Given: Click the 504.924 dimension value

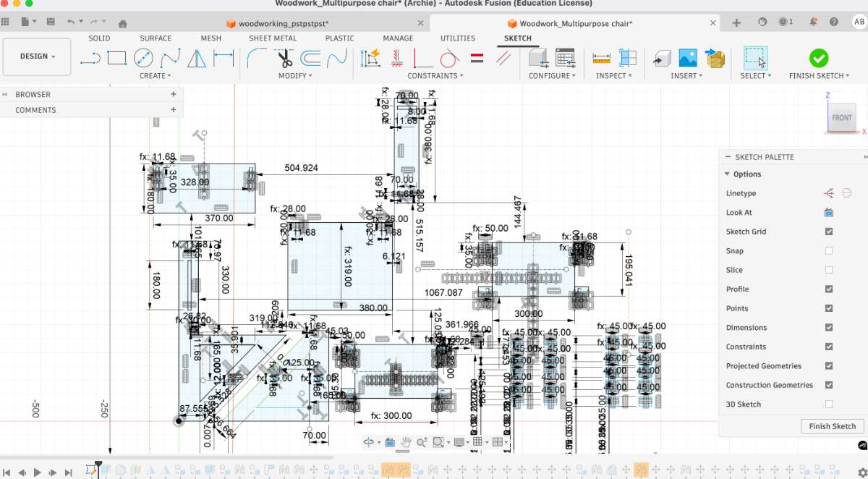Looking at the screenshot, I should point(302,168).
